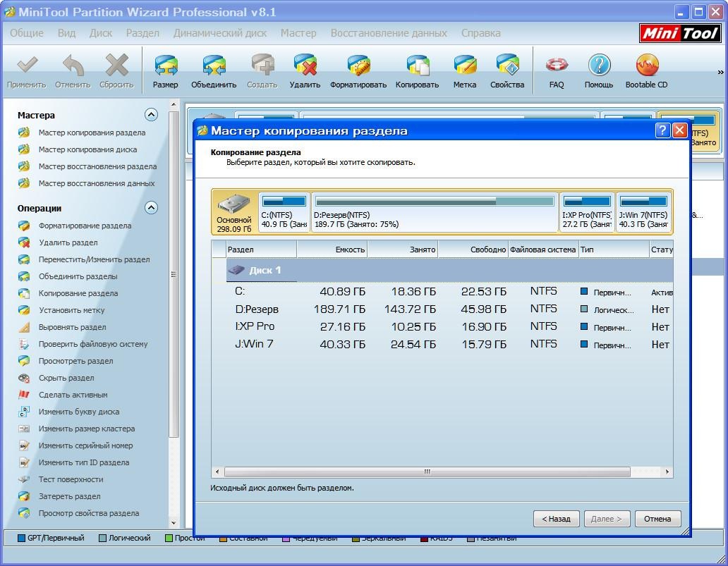Image resolution: width=728 pixels, height=566 pixels.
Task: Sort by the Емкость column header
Action: click(x=332, y=250)
